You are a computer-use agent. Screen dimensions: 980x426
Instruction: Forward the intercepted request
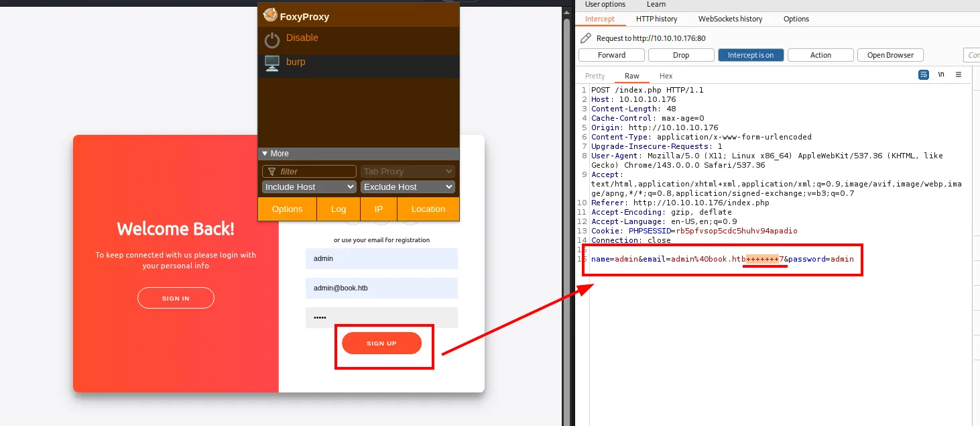(x=611, y=55)
